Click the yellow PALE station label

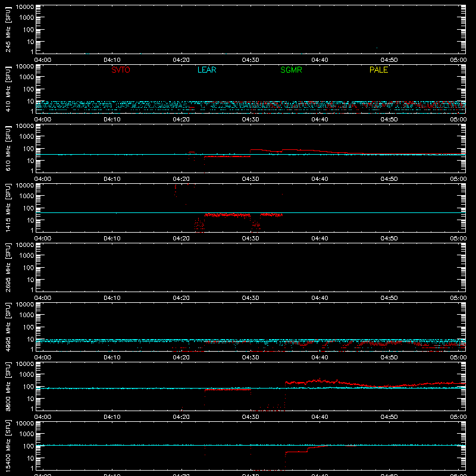tap(378, 70)
